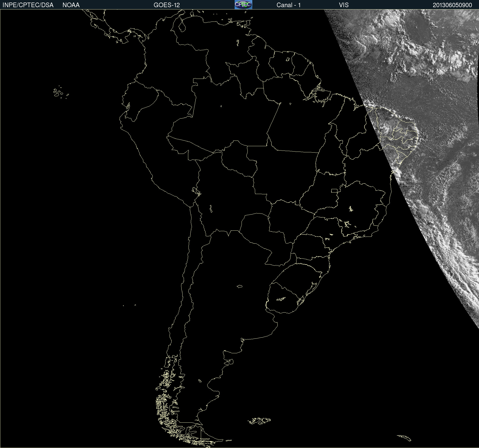Viewport: 479px width, 448px height.
Task: Select the VIS channel label
Action: tap(344, 5)
